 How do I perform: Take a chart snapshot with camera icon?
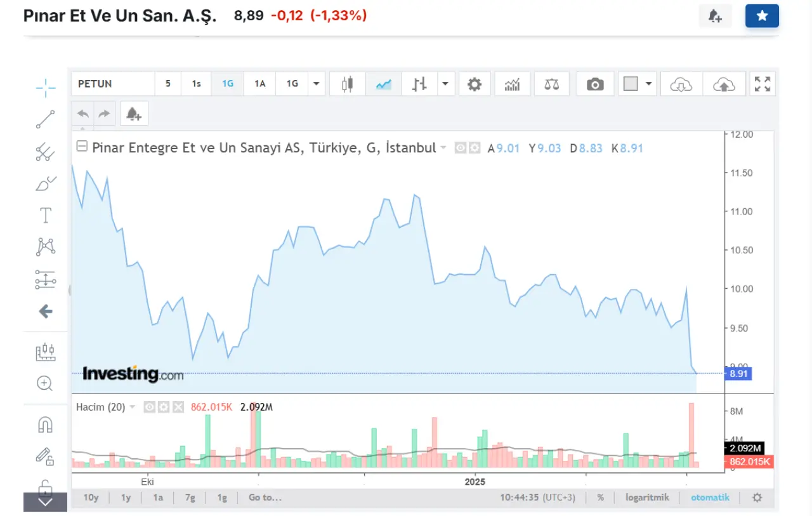(594, 84)
